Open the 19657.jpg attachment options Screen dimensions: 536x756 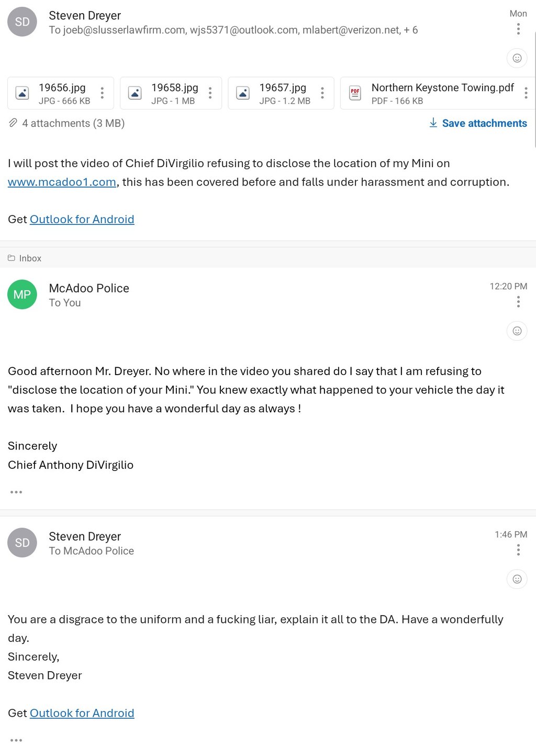(322, 93)
